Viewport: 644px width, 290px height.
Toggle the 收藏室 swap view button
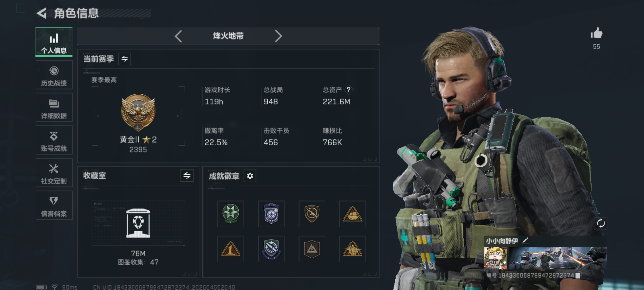click(x=187, y=175)
